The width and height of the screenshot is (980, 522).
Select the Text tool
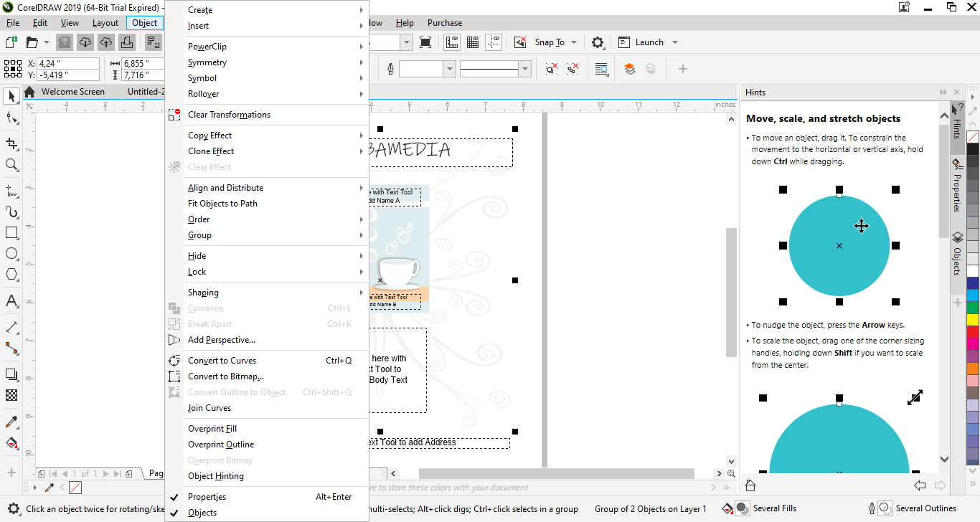(x=11, y=300)
